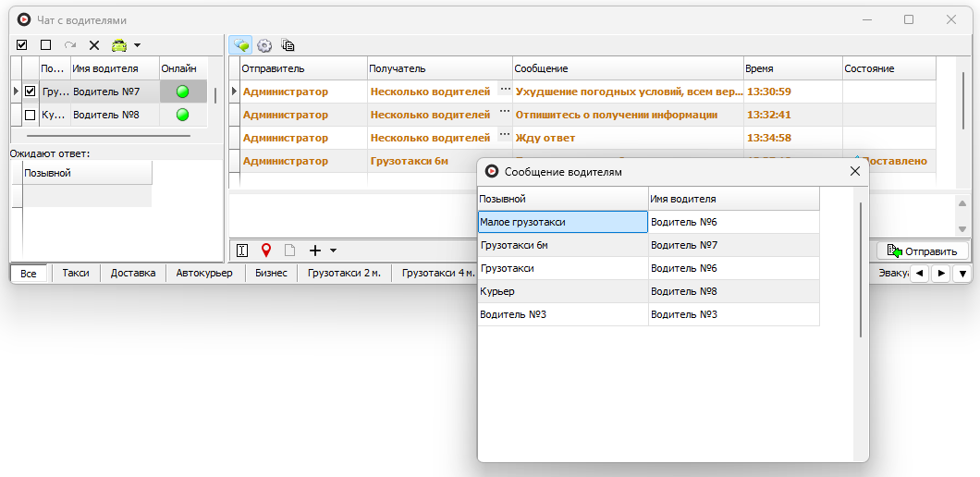The height and width of the screenshot is (477, 980).
Task: Click Позывной header under Ожидают ответ
Action: click(88, 173)
